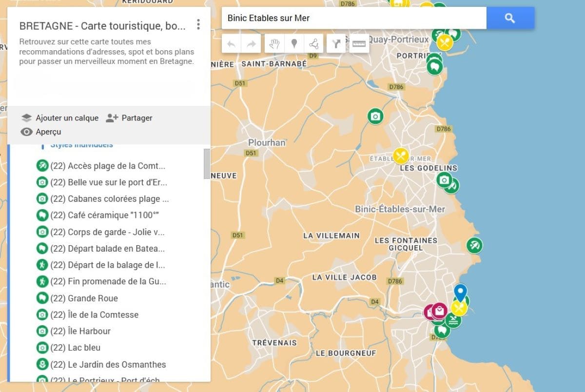Open the Partager sharing option

click(x=129, y=118)
